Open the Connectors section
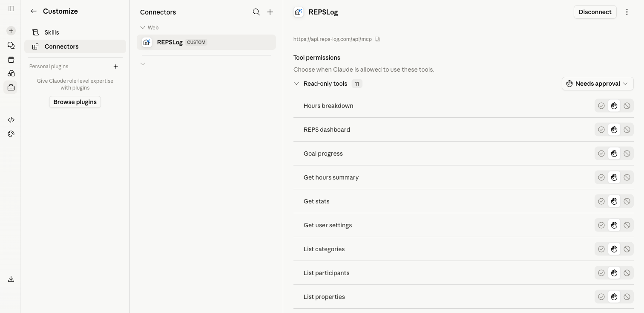Image resolution: width=644 pixels, height=313 pixels. click(x=75, y=46)
